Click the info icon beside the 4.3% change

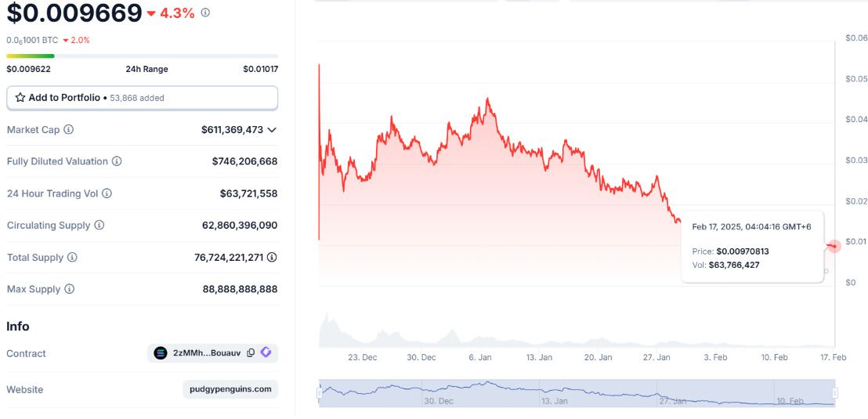pos(205,13)
